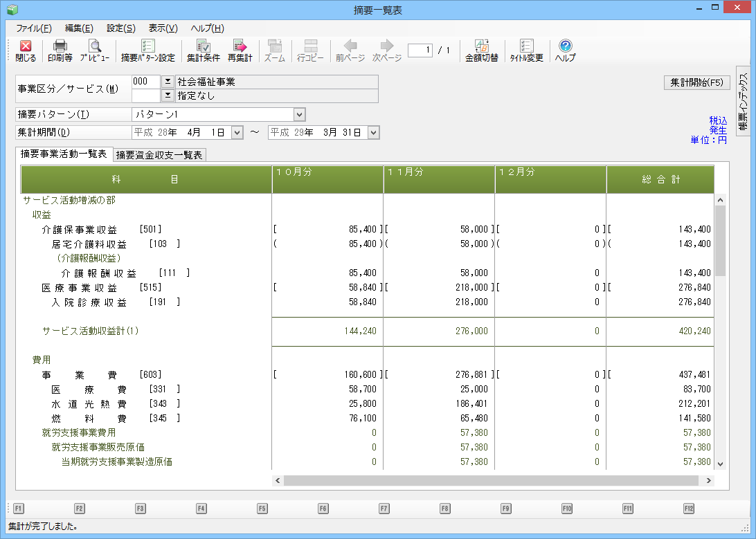Viewport: 756px width, 539px height.
Task: Open the プレビュー preview icon
Action: point(94,51)
